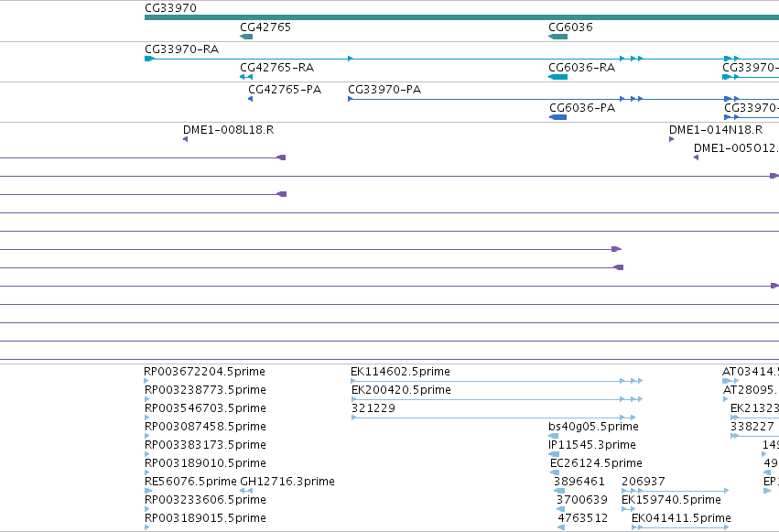Click the RP003189010.5prime label
779x532 pixels.
(x=205, y=463)
